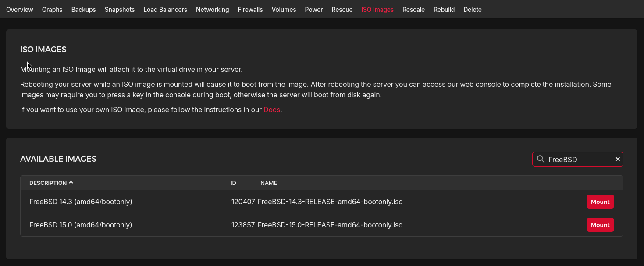The image size is (644, 266).
Task: Open the Firewalls tab
Action: [x=250, y=9]
